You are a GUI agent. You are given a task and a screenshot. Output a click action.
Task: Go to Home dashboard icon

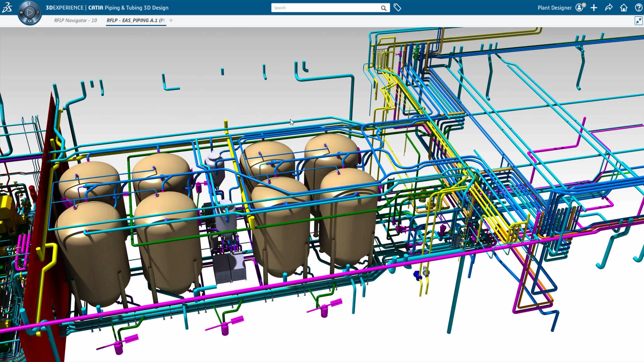pyautogui.click(x=624, y=8)
